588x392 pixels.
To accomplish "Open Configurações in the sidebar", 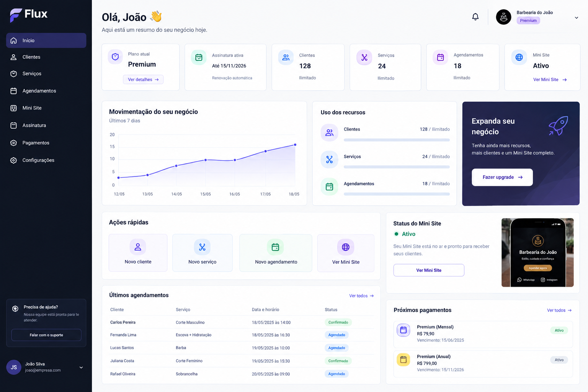I will click(x=46, y=160).
